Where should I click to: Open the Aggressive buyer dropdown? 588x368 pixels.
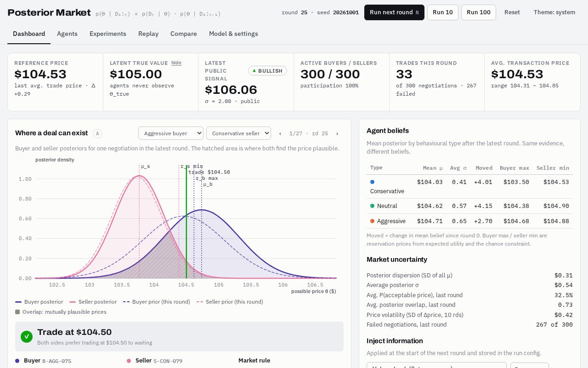[x=171, y=133]
